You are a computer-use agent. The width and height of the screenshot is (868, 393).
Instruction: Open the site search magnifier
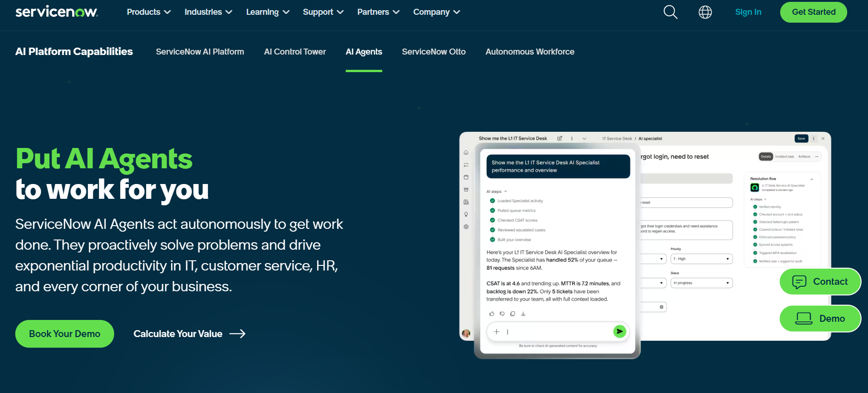pyautogui.click(x=670, y=12)
